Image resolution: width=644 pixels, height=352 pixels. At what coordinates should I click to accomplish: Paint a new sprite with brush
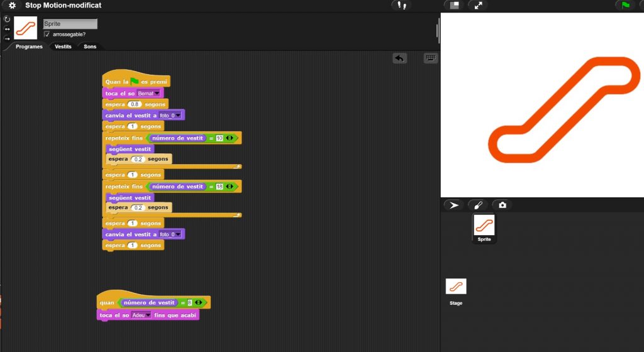pyautogui.click(x=477, y=205)
